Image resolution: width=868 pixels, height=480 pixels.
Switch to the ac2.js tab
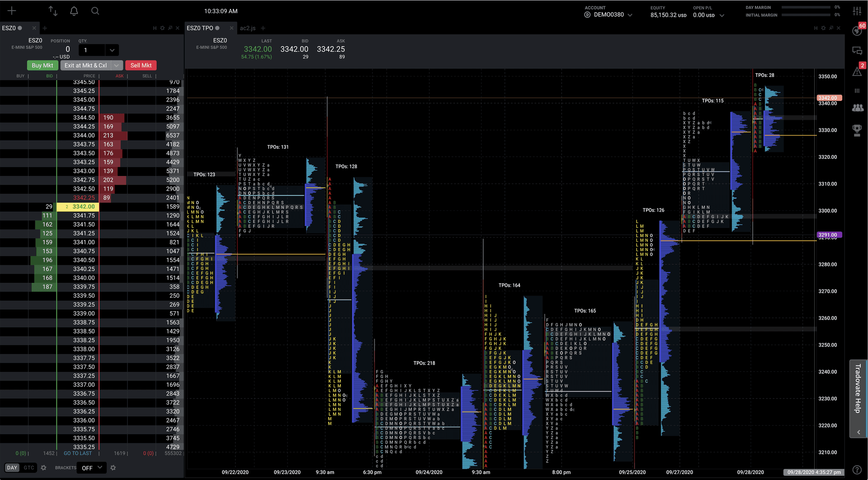click(247, 28)
